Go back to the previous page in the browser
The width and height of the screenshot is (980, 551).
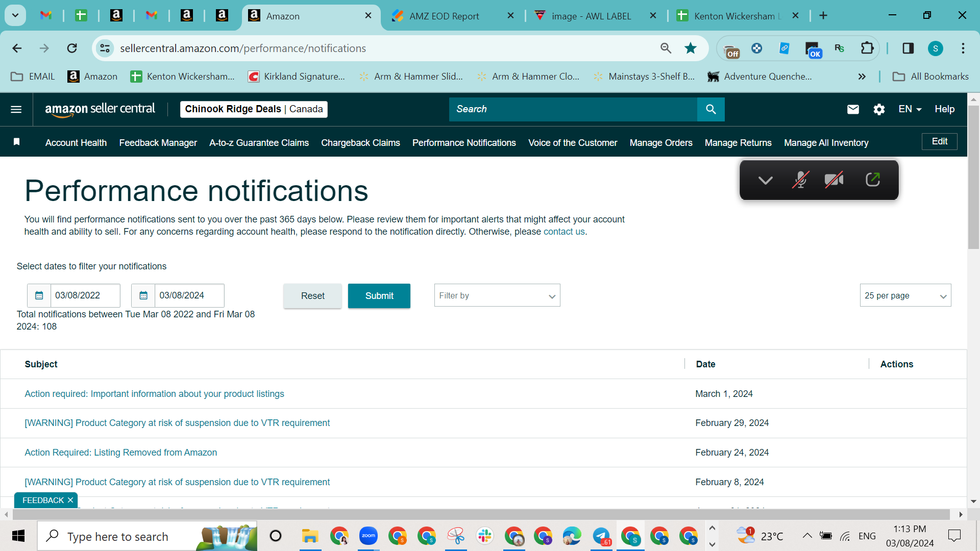tap(17, 48)
